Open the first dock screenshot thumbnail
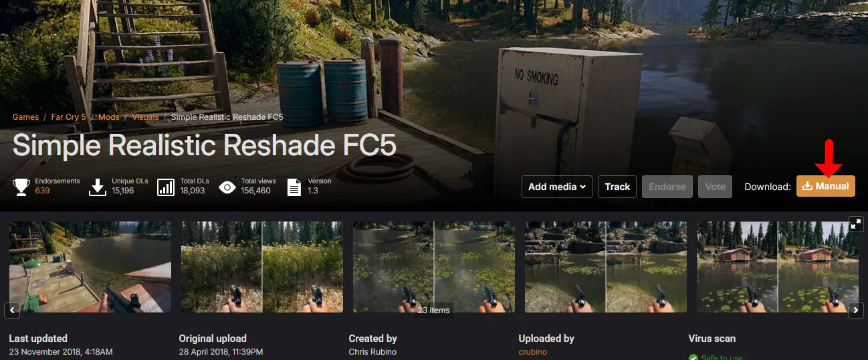Screen dimensions: 868x360 pyautogui.click(x=90, y=267)
